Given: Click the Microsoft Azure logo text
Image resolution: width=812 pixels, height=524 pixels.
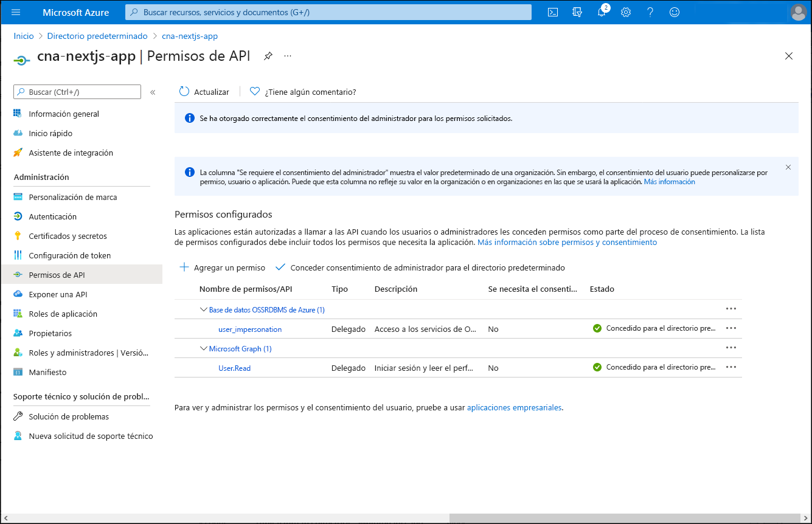Looking at the screenshot, I should (76, 12).
